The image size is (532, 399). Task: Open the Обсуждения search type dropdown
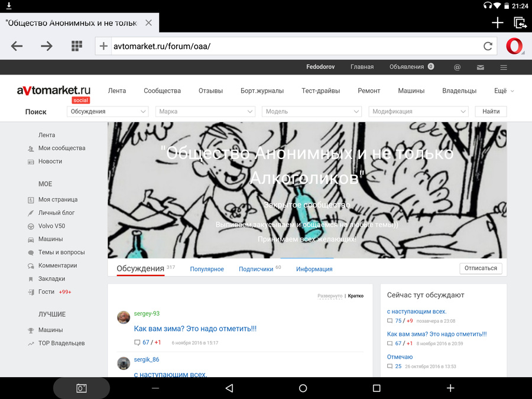108,111
